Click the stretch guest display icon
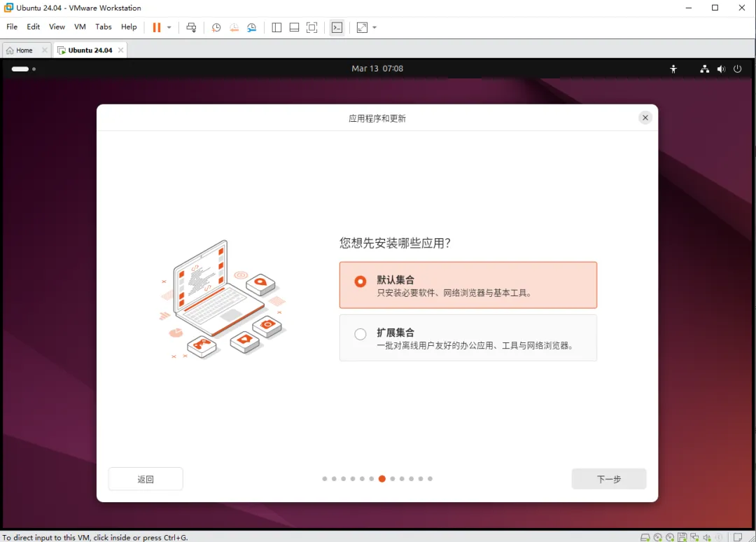 [362, 27]
